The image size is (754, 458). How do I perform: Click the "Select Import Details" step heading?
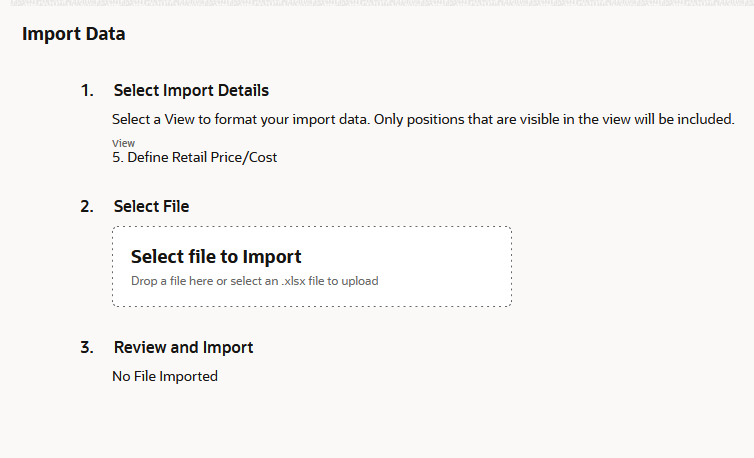[x=191, y=90]
